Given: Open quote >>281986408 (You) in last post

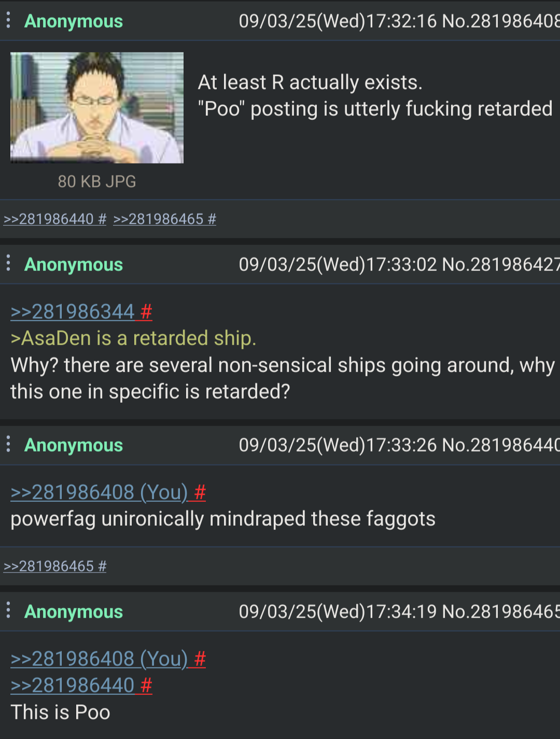Looking at the screenshot, I should point(99,659).
